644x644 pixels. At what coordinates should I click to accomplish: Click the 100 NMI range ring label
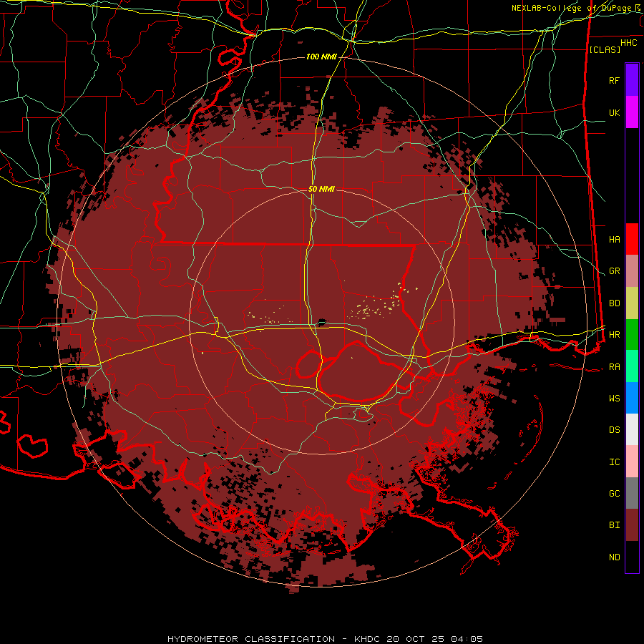point(321,57)
